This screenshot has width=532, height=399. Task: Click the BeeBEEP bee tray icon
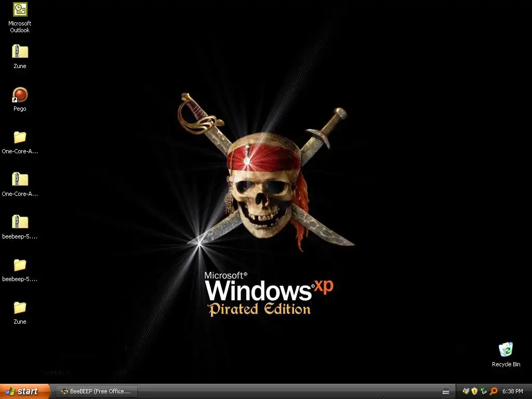tap(466, 391)
